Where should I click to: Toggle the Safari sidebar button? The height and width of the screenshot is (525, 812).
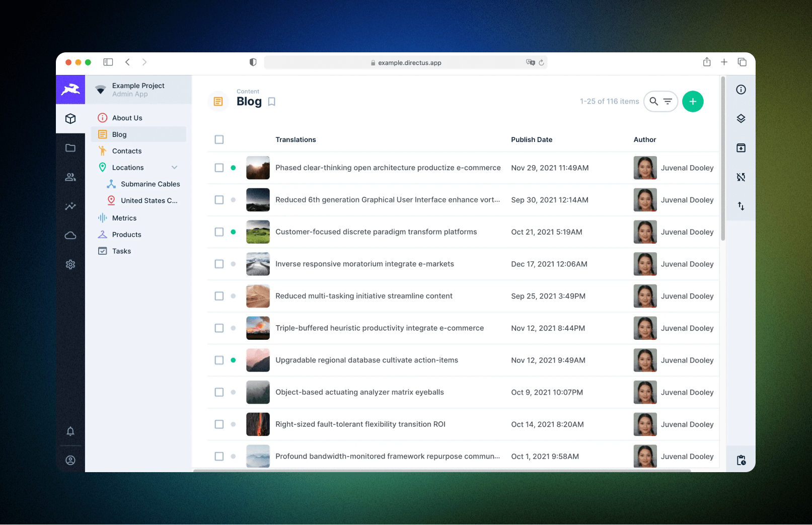click(x=108, y=62)
